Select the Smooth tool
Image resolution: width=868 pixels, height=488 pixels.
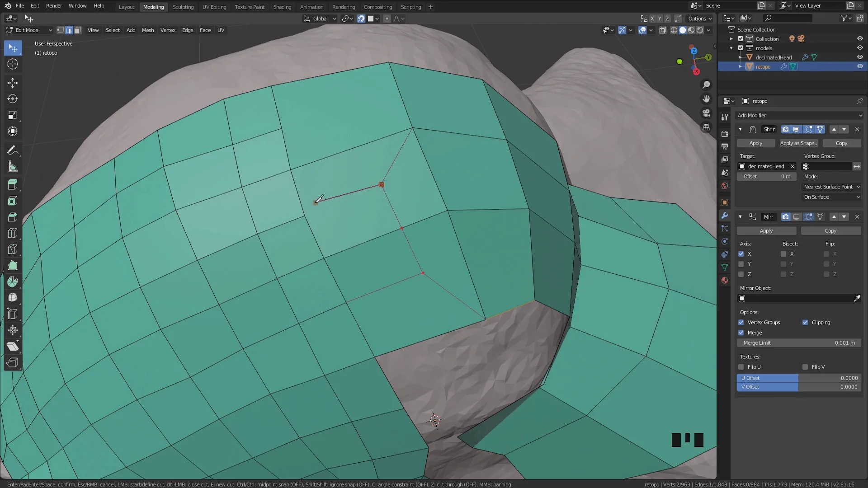tap(13, 298)
